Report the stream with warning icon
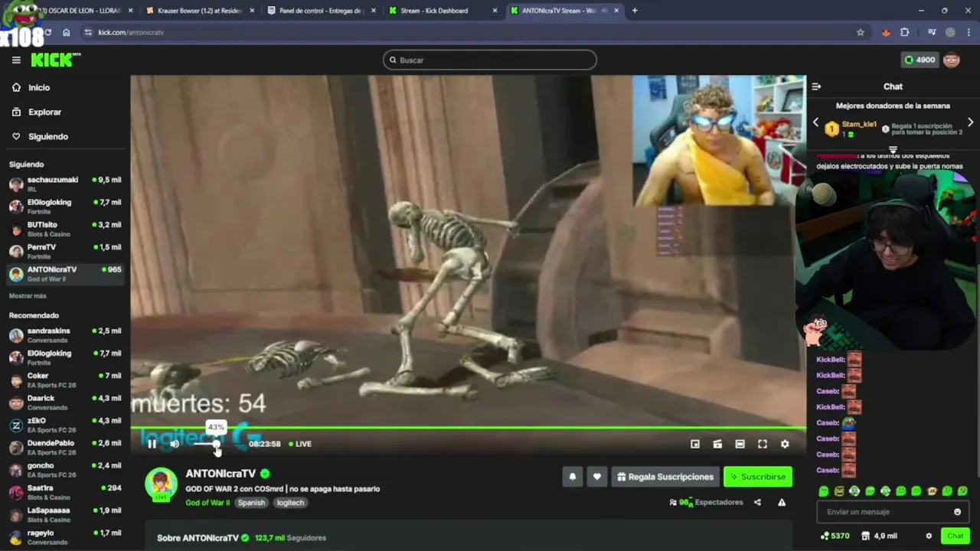 [x=782, y=503]
